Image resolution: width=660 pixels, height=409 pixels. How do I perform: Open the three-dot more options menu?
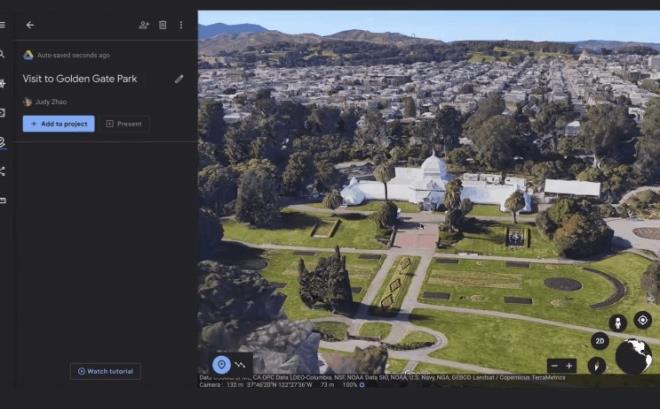coord(181,25)
